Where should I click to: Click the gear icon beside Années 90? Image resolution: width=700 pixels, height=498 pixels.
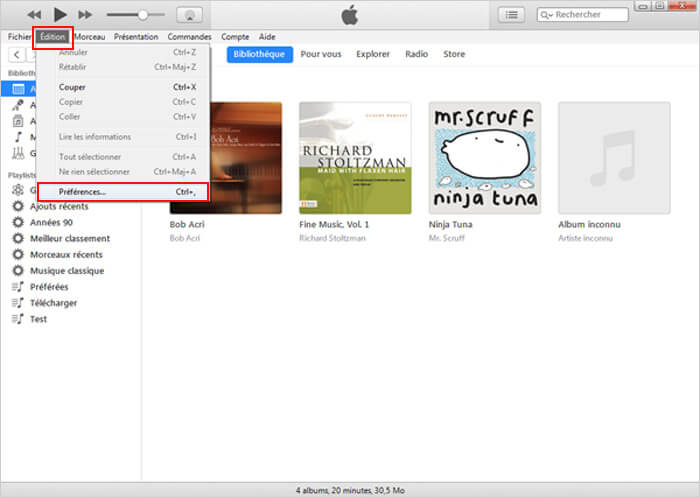coord(18,222)
